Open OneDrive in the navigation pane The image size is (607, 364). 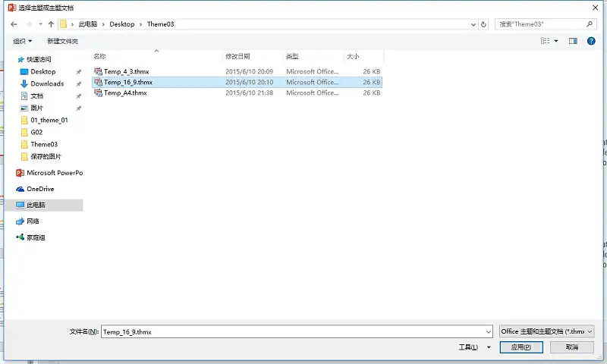(x=40, y=189)
